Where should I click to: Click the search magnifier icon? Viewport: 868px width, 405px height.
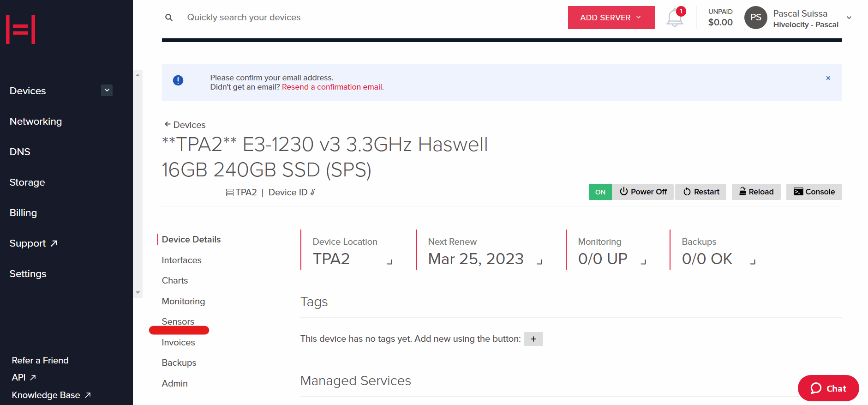tap(169, 18)
